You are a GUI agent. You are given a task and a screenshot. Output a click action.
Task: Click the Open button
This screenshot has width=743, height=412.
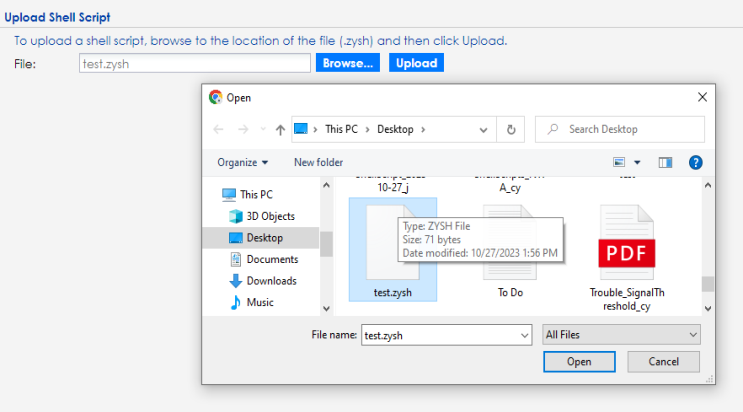click(578, 361)
